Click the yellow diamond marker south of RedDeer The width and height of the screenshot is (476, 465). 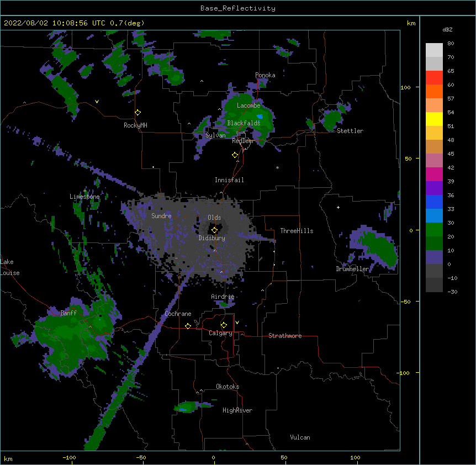point(235,155)
